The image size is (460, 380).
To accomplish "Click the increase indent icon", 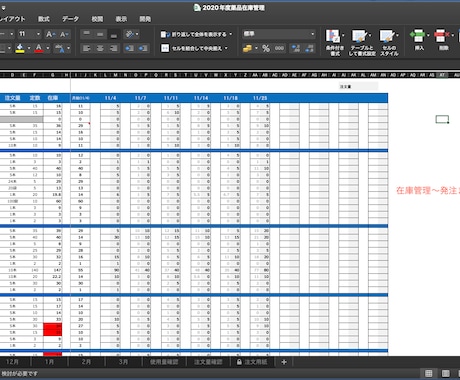I will 143,48.
